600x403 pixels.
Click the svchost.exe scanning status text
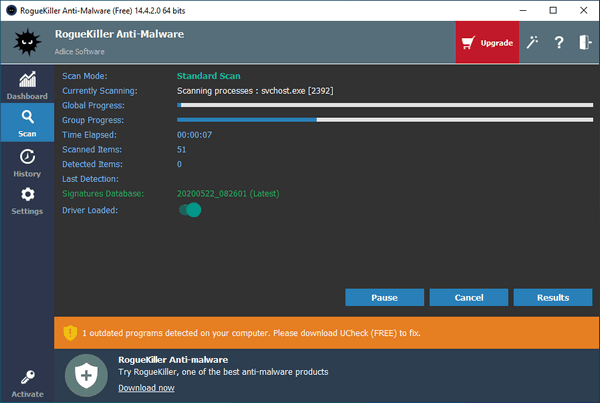[x=255, y=91]
